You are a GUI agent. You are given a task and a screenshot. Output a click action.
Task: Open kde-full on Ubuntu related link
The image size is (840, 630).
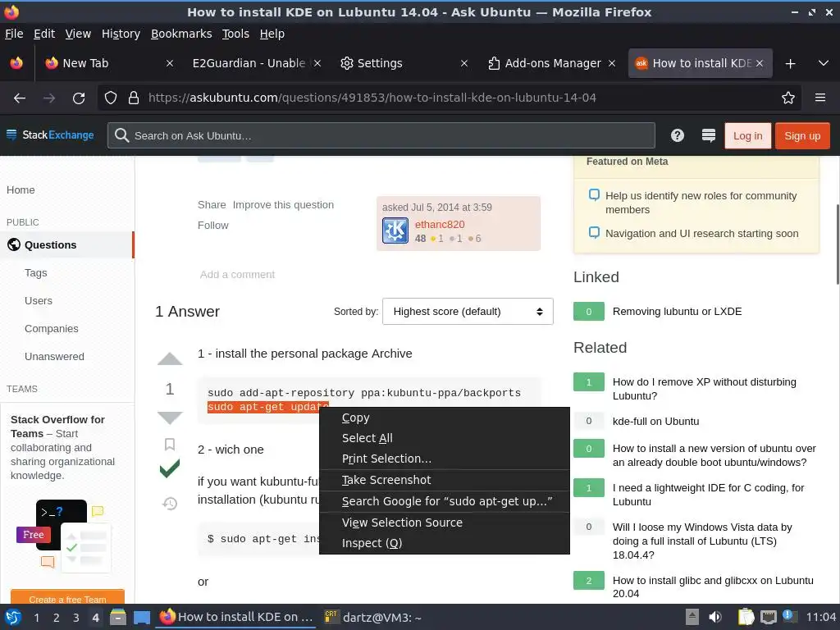coord(655,421)
